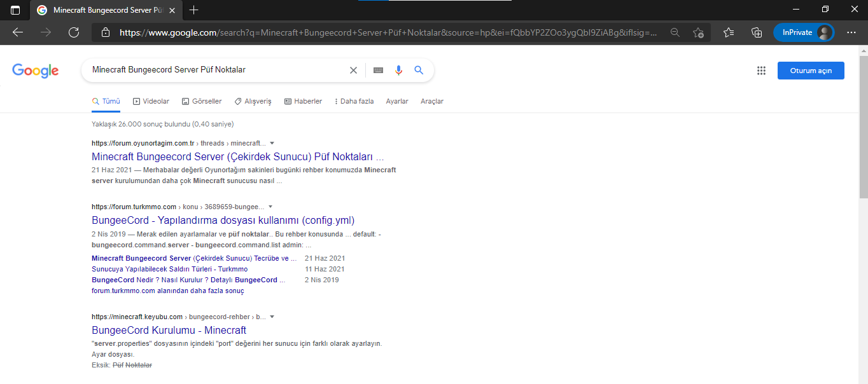The height and width of the screenshot is (384, 868).
Task: Open the Favorites list icon
Action: click(x=729, y=32)
